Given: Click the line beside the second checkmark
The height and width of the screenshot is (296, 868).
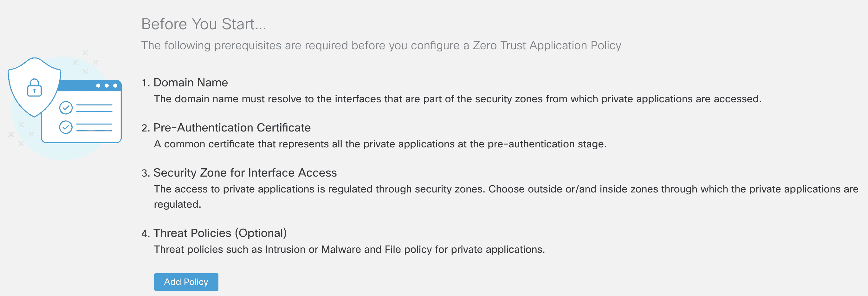Looking at the screenshot, I should [94, 127].
